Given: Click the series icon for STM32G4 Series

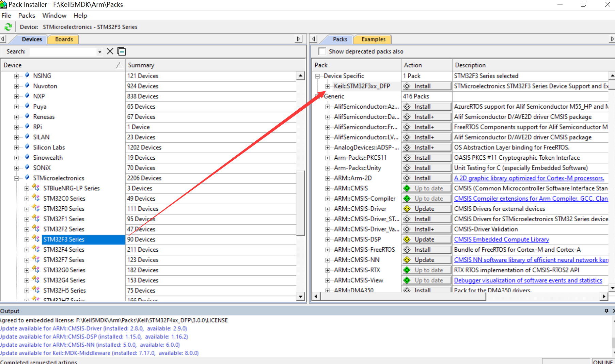Looking at the screenshot, I should (x=36, y=280).
